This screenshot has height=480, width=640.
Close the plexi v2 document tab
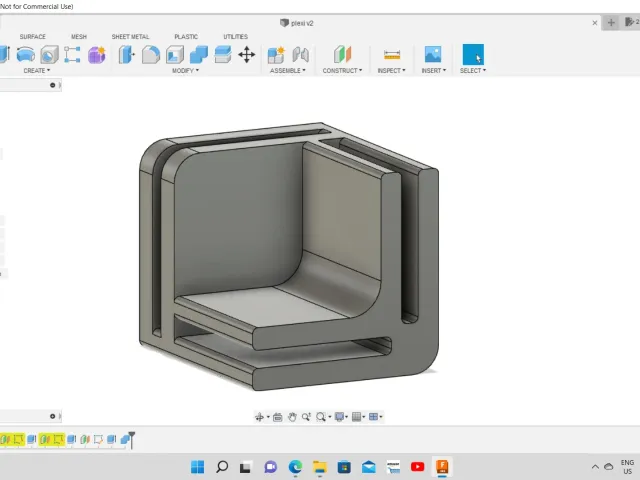(x=595, y=23)
